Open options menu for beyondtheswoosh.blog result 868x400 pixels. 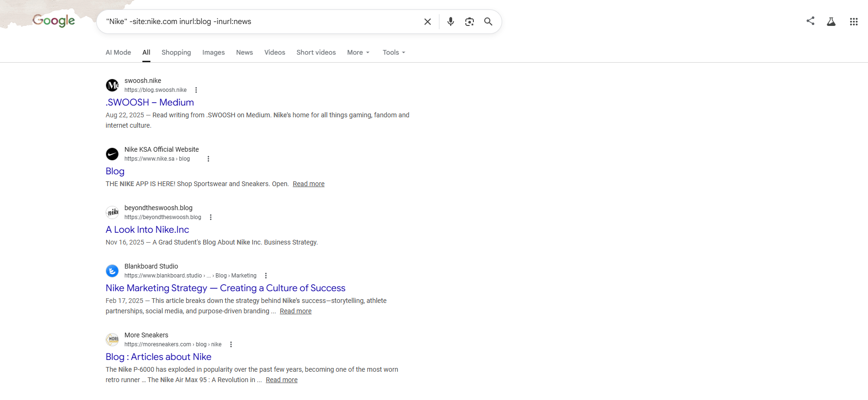coord(211,217)
